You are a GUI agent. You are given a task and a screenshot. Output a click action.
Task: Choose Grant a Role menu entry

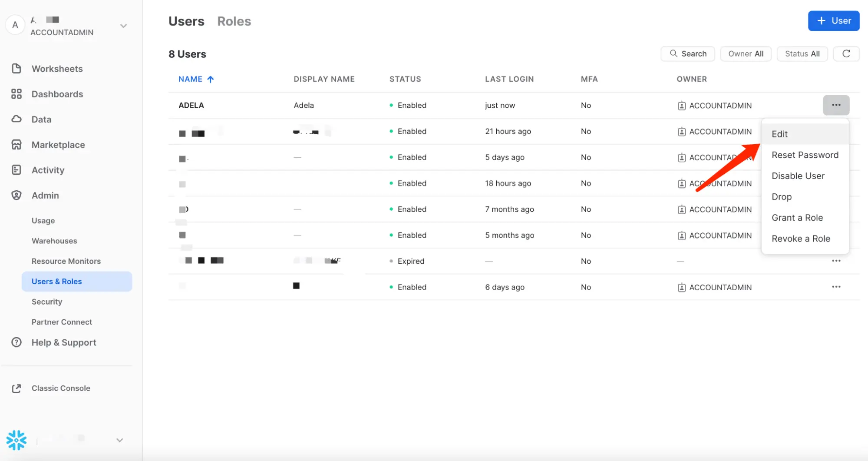point(805,217)
